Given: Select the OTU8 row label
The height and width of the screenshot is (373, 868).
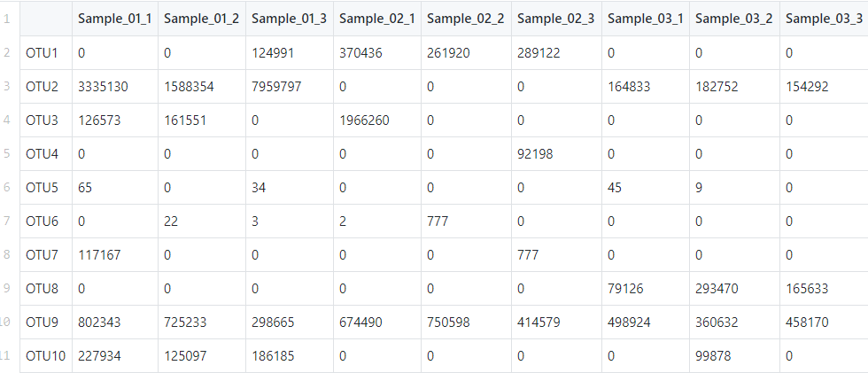Looking at the screenshot, I should click(x=46, y=288).
